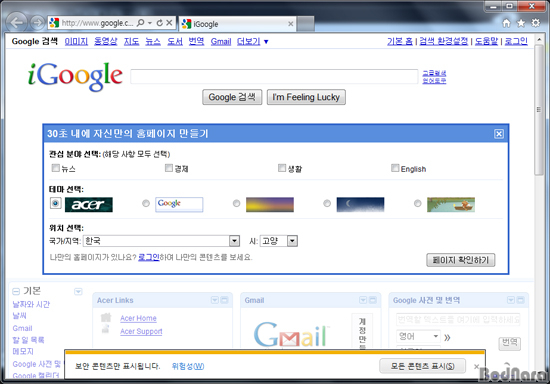550x384 pixels.
Task: Select the classic Google theme radio button
Action: coord(146,203)
